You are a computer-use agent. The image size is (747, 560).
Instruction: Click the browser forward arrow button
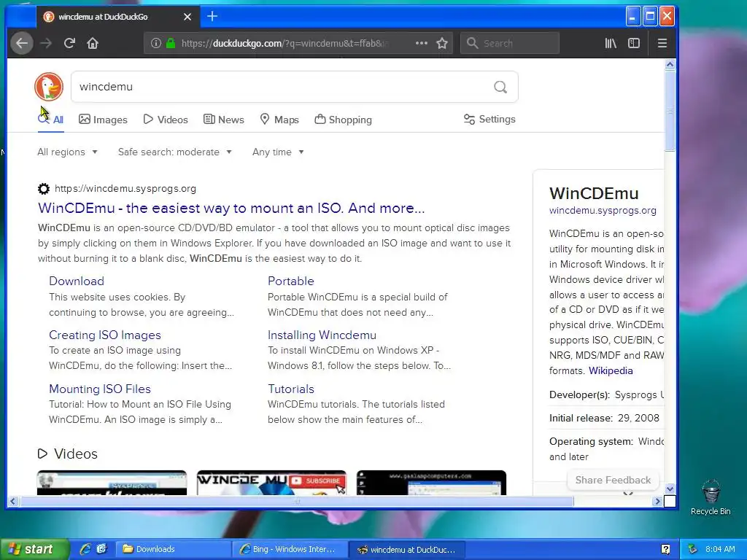coord(46,43)
